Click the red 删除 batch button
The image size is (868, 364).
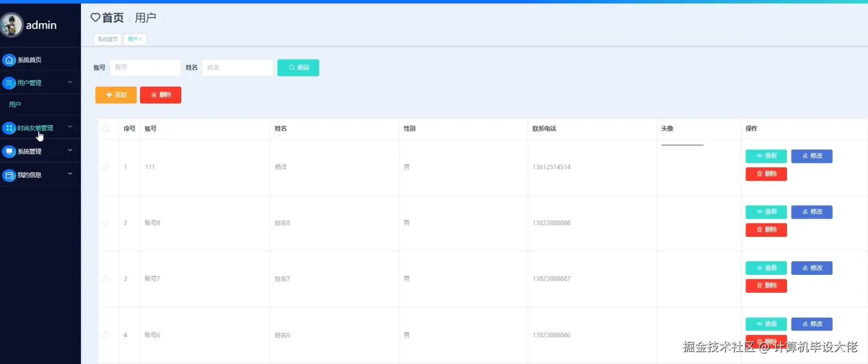[161, 95]
